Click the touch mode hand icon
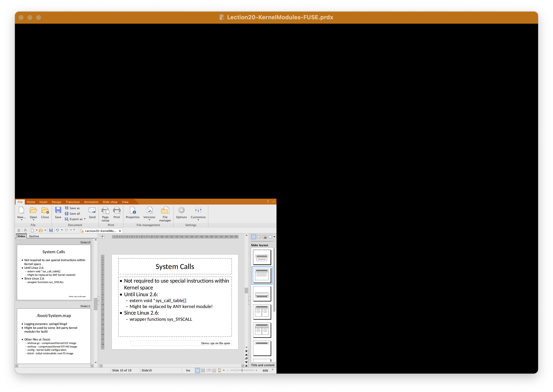 (26, 230)
